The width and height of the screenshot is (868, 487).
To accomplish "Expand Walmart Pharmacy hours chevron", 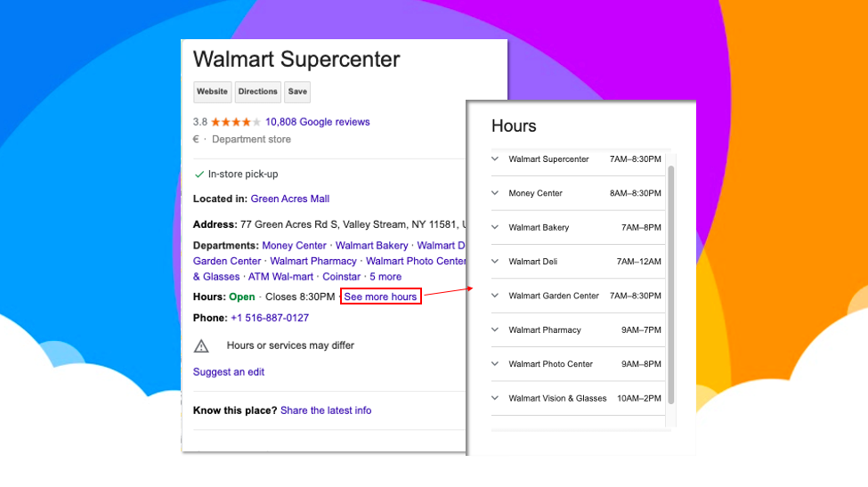I will pos(495,329).
